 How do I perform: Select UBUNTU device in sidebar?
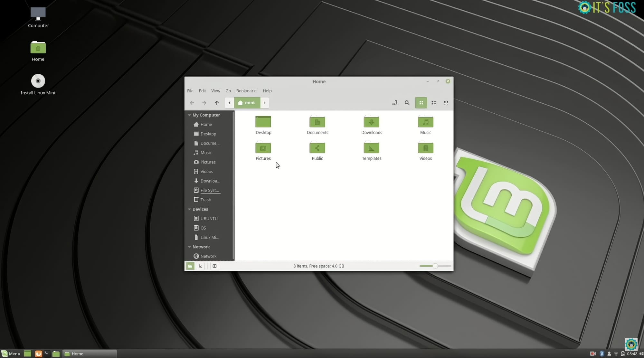209,218
